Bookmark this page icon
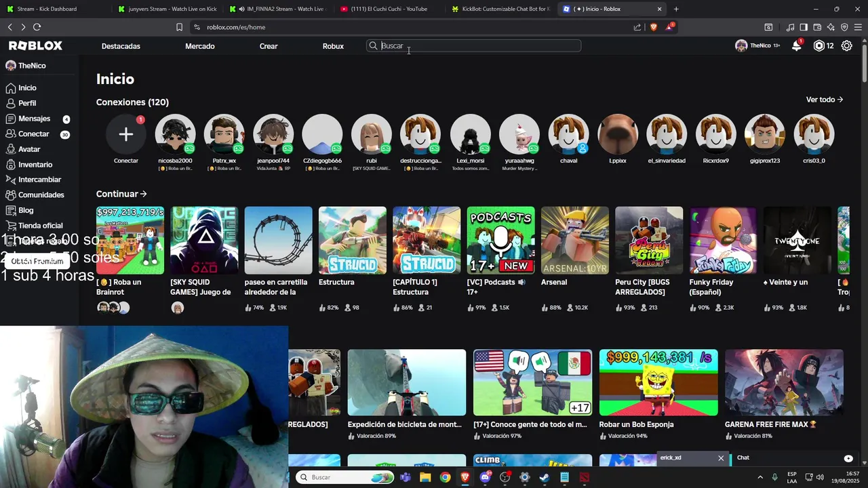 (x=179, y=27)
